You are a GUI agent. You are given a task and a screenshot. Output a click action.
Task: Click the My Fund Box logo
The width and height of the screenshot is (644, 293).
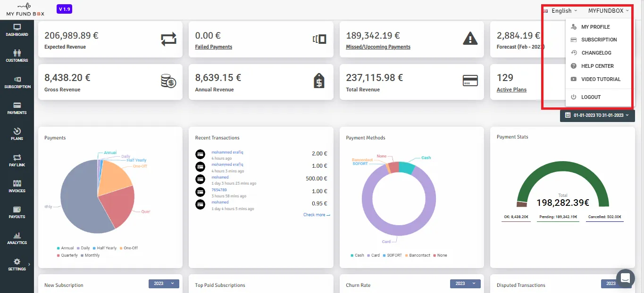tap(25, 9)
